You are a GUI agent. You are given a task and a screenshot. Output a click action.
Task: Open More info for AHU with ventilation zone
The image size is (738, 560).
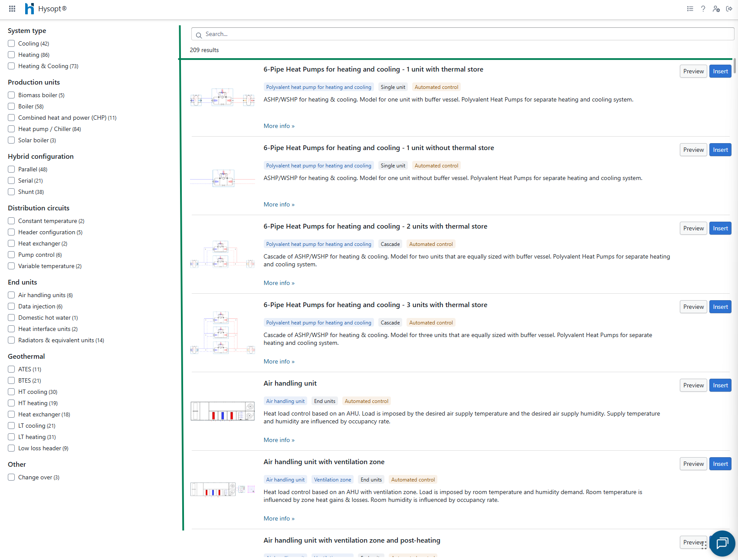[x=279, y=518]
